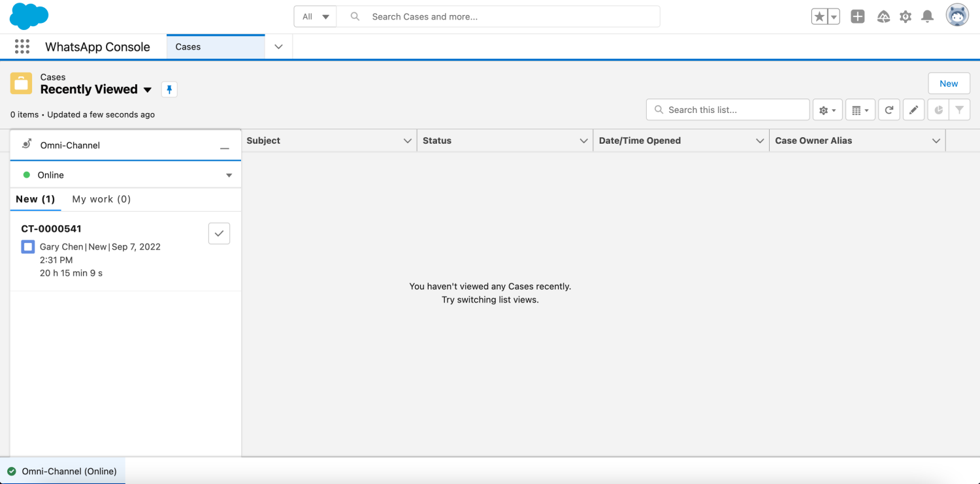Click the charts pie icon
This screenshot has width=980, height=484.
tap(938, 110)
